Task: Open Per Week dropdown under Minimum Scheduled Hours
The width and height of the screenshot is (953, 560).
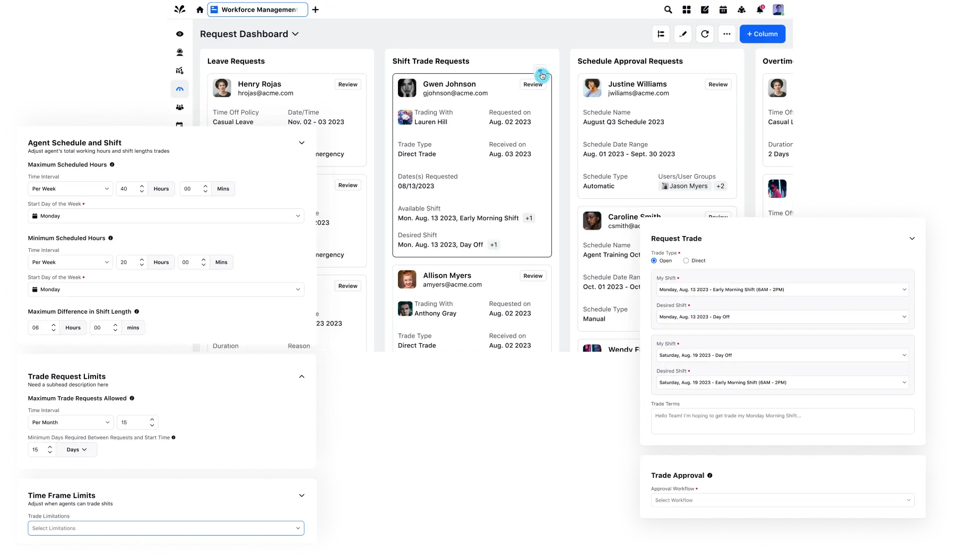Action: tap(71, 262)
